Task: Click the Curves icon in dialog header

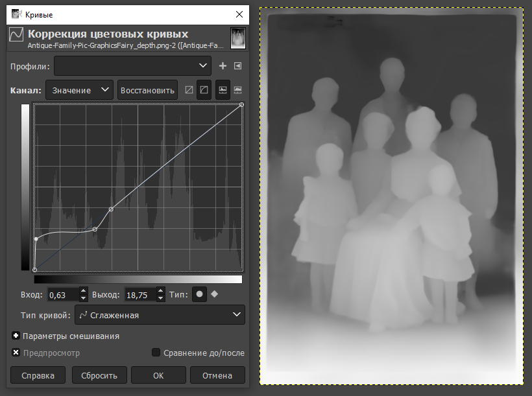Action: [x=16, y=34]
